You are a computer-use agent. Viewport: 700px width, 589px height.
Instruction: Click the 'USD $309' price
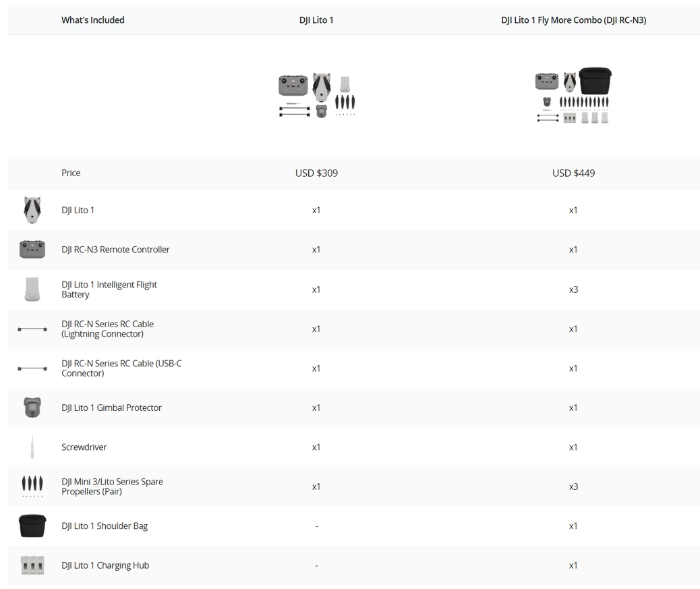coord(316,173)
